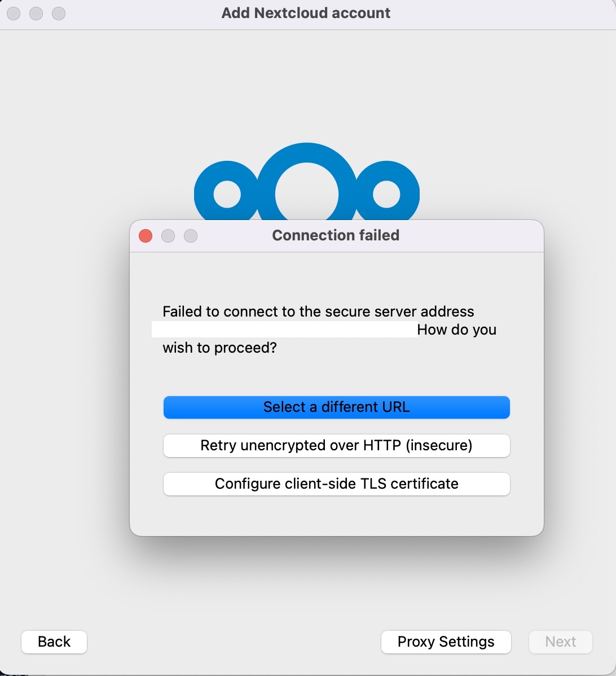Click the wish to proceed? text

(219, 348)
